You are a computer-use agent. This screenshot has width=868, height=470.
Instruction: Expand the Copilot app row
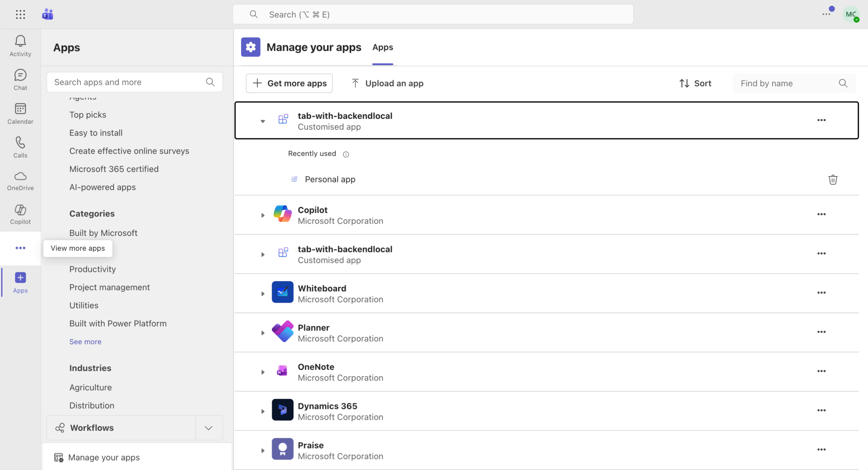(263, 215)
